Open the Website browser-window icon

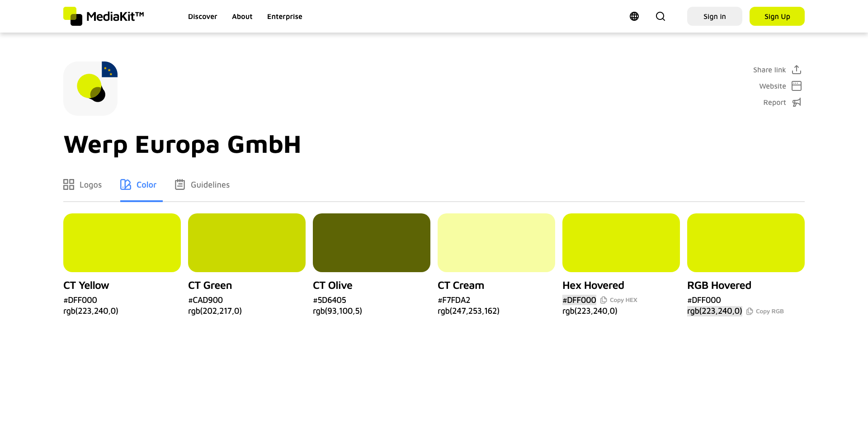point(797,86)
